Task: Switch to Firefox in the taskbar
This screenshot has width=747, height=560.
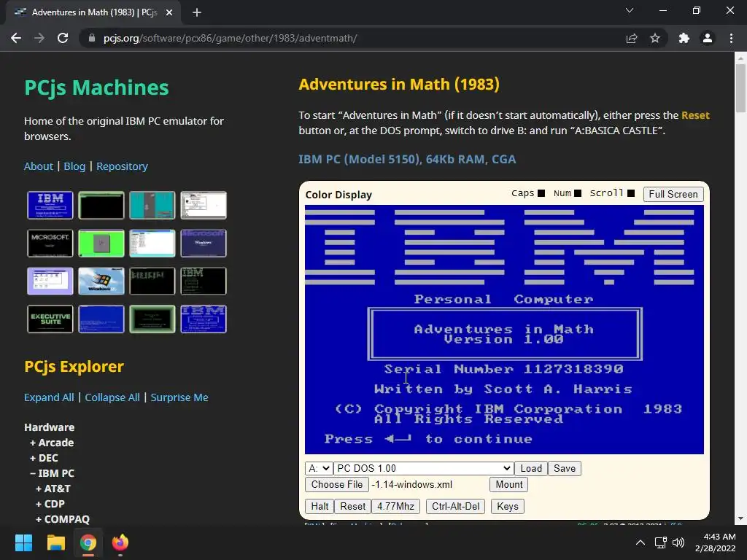Action: click(120, 542)
